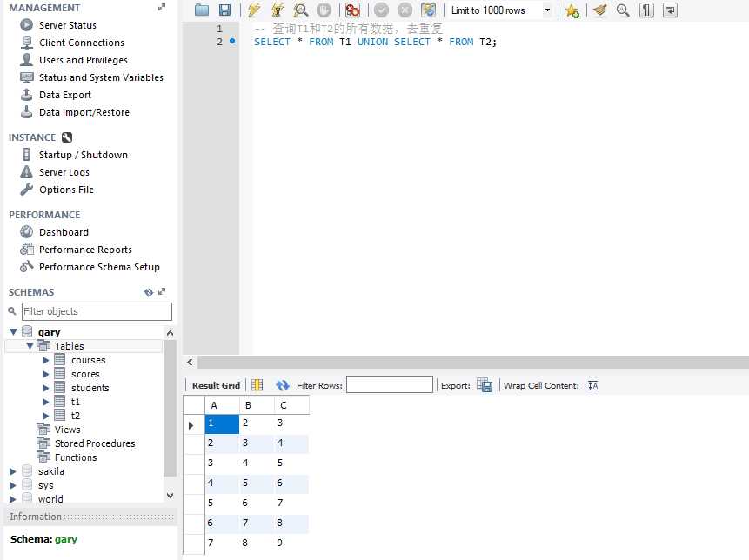Rollback transaction with the X circle icon
Image resolution: width=749 pixels, height=560 pixels.
pos(405,10)
